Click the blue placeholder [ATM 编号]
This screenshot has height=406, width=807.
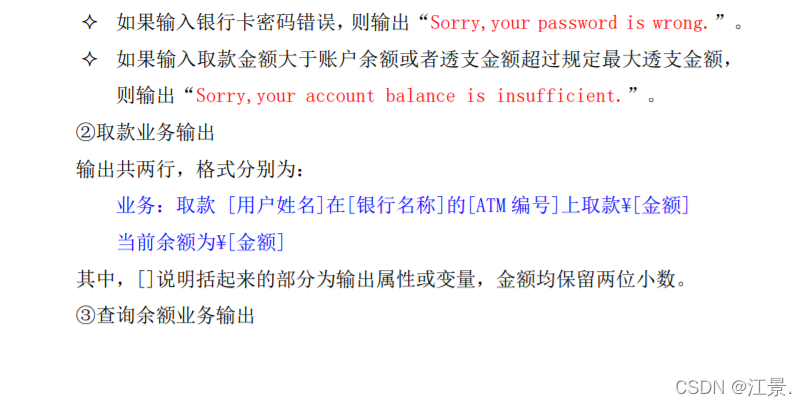tap(514, 205)
